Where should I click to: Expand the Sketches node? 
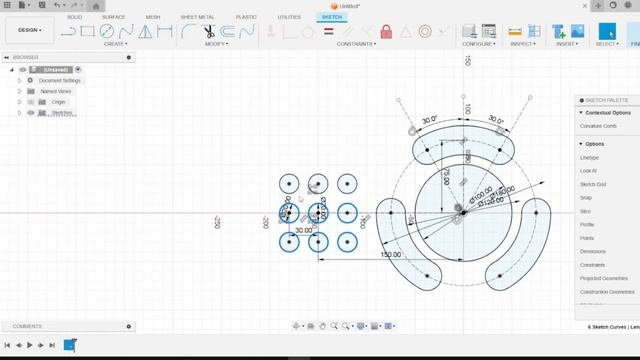point(19,113)
